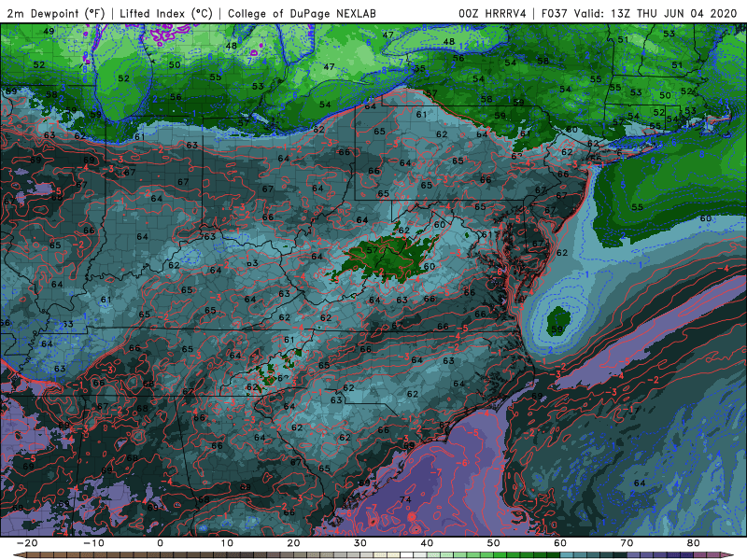Screen dimensions: 747x560
Task: Click the "2m Dewpoint (°F)" title text
Action: click(x=56, y=13)
